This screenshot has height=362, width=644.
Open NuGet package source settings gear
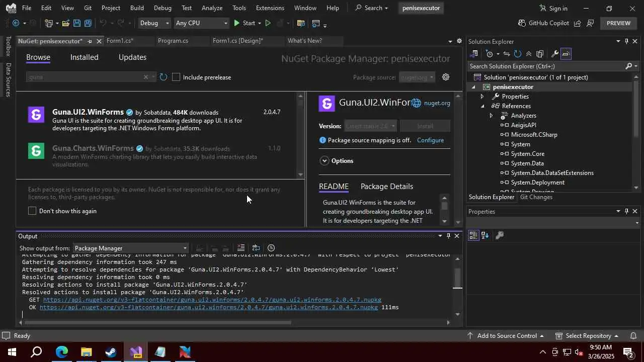click(445, 77)
